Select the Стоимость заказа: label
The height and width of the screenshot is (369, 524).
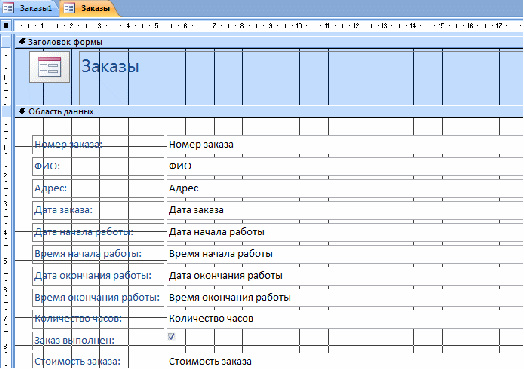coord(99,362)
